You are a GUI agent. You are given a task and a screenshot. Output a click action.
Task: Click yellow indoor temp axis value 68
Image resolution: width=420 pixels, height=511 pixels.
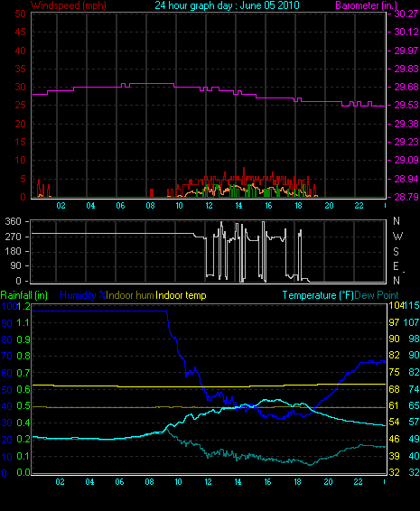(394, 389)
